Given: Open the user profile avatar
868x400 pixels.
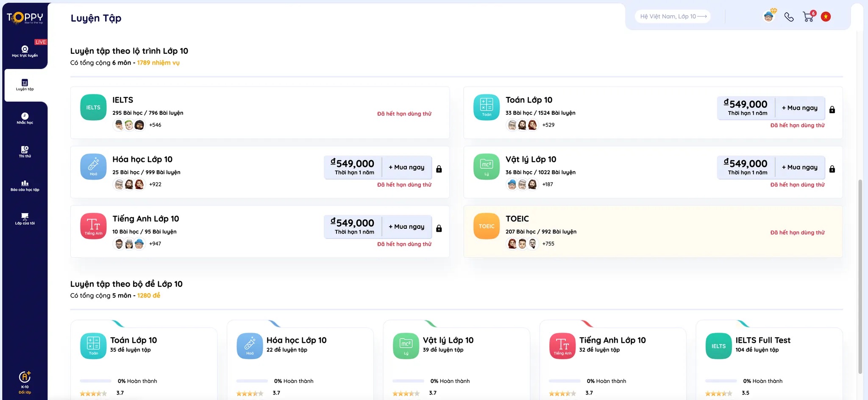Looking at the screenshot, I should tap(769, 16).
